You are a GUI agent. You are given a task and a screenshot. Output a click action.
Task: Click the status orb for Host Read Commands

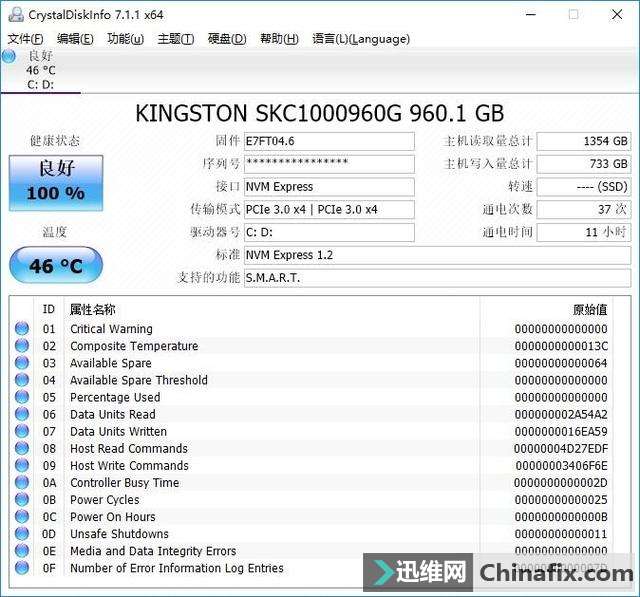pyautogui.click(x=22, y=448)
